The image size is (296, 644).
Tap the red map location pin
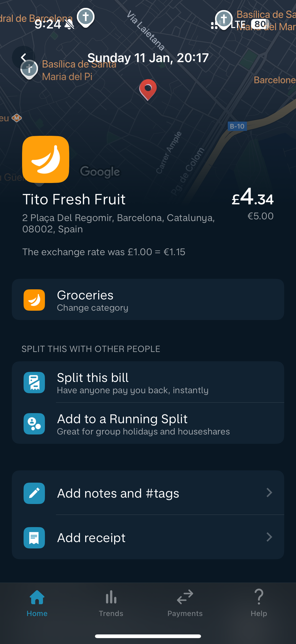[148, 89]
